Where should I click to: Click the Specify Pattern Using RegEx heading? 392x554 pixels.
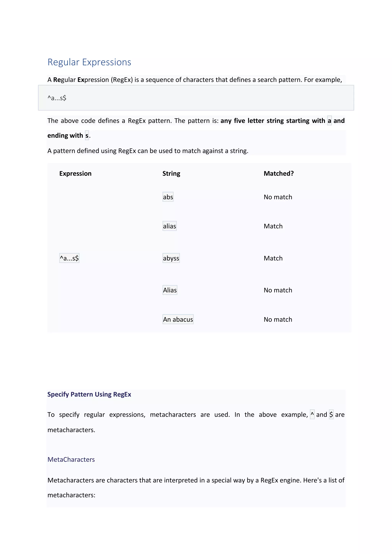(89, 394)
